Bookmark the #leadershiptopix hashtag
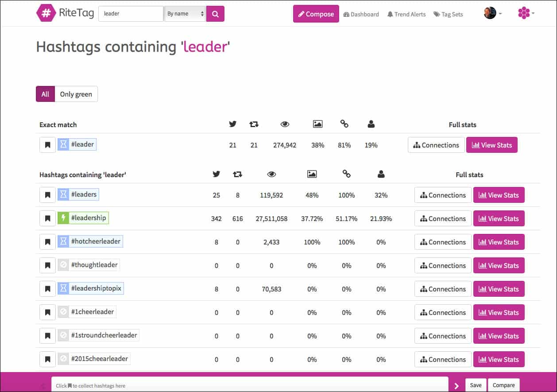The width and height of the screenshot is (557, 392). coord(47,289)
